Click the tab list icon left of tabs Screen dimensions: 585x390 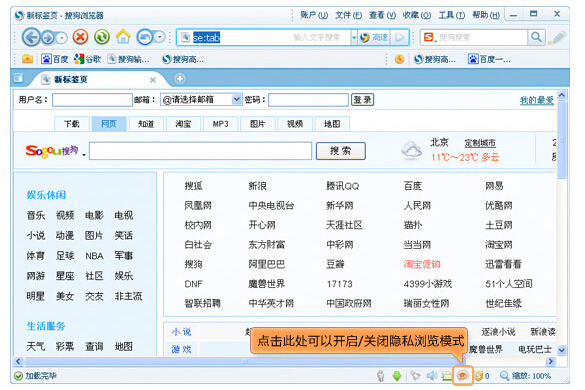pos(18,78)
